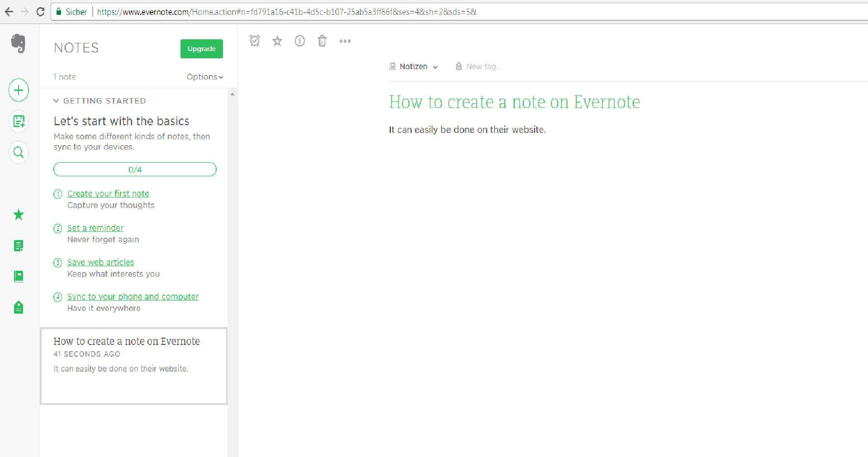This screenshot has height=457, width=868.
Task: Open search with magnifier icon
Action: [x=19, y=152]
